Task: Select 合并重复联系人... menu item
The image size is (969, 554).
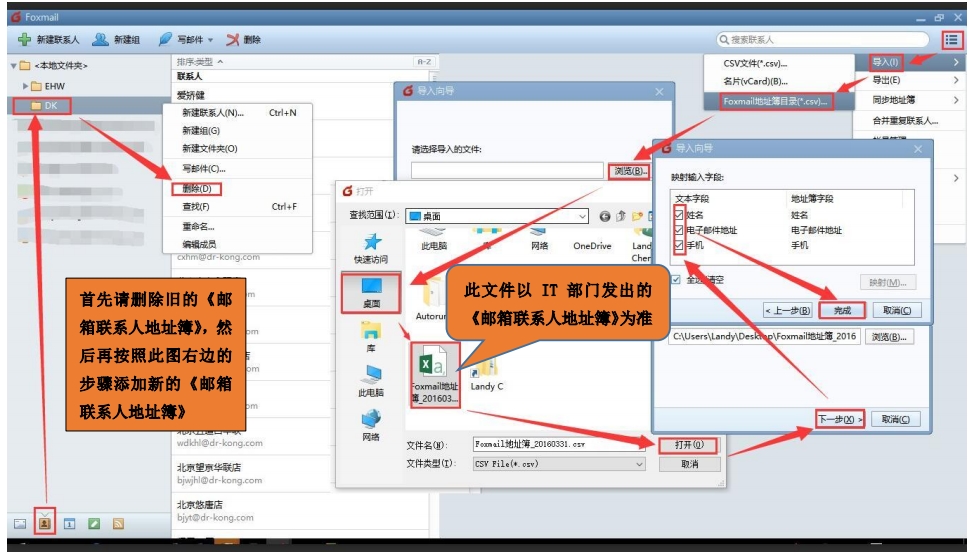Action: [x=905, y=121]
